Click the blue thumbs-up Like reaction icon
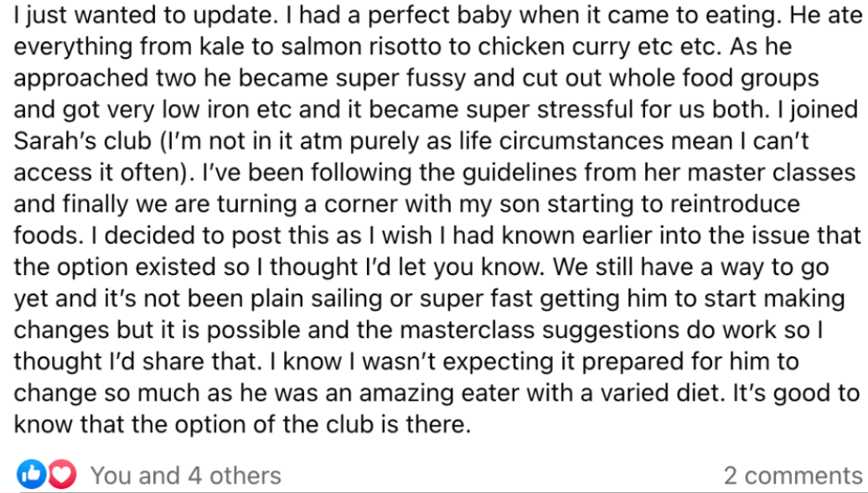Image resolution: width=868 pixels, height=493 pixels. tap(32, 475)
